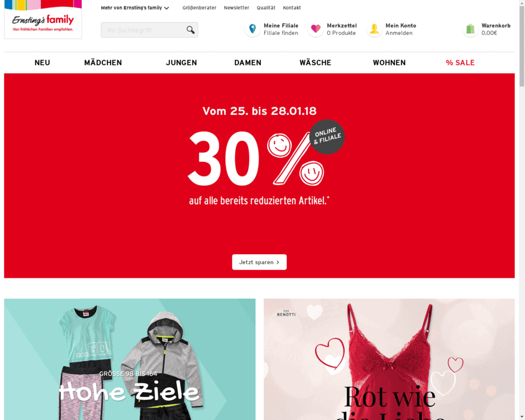Focus the Ihr Suchbegriff search field
Viewport: 525px width, 420px height.
pos(143,30)
